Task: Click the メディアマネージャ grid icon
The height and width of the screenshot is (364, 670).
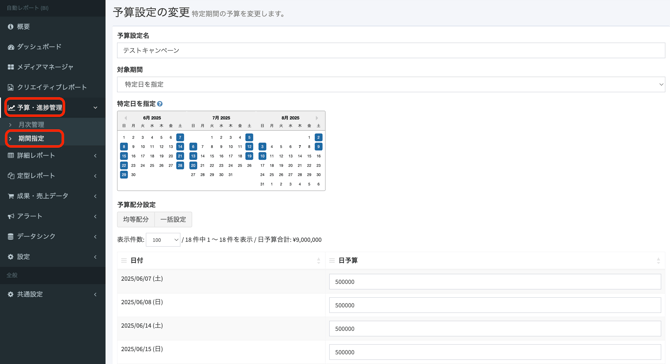Action: coord(11,67)
